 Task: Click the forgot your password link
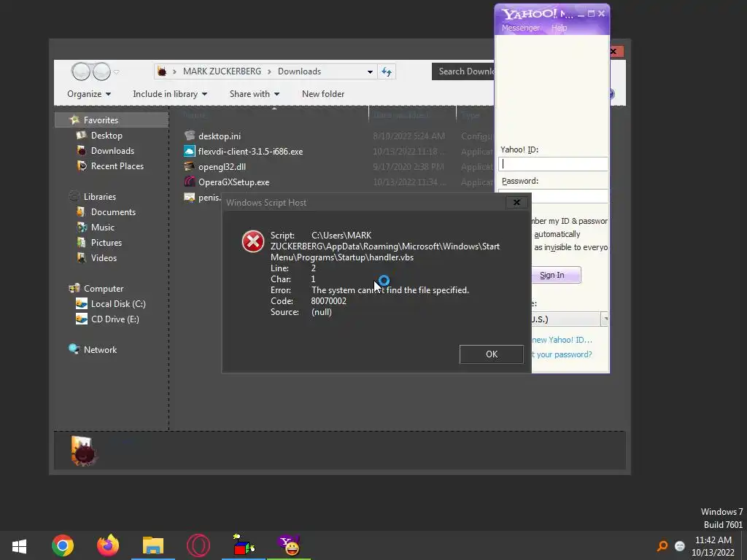(562, 355)
